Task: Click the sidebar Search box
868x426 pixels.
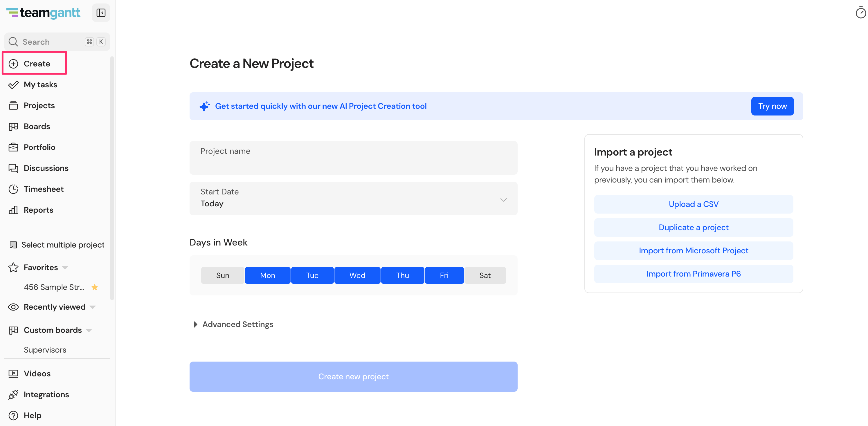Action: click(x=57, y=42)
